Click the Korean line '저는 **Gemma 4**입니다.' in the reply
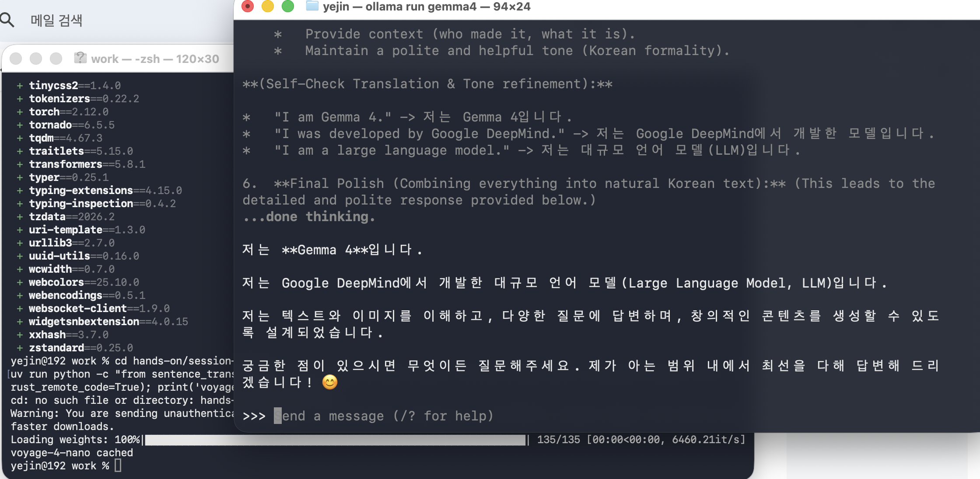 (x=332, y=250)
